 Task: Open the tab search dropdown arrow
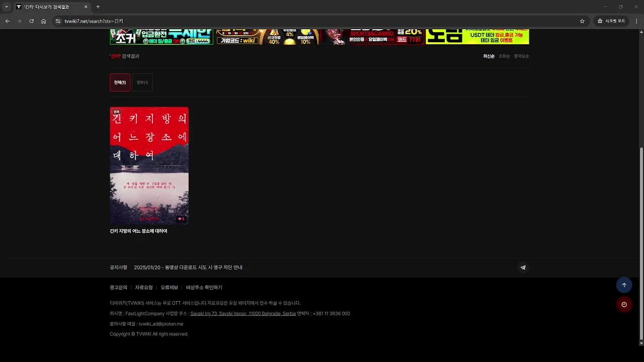tap(7, 7)
